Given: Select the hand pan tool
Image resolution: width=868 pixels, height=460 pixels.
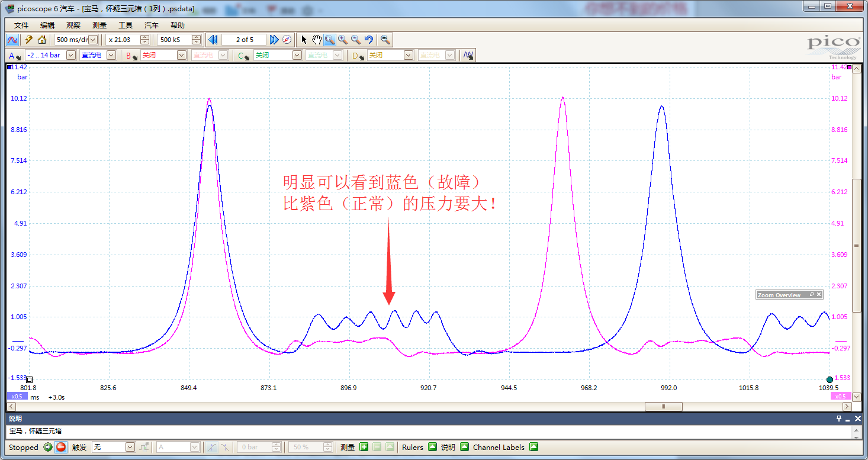Looking at the screenshot, I should 317,40.
